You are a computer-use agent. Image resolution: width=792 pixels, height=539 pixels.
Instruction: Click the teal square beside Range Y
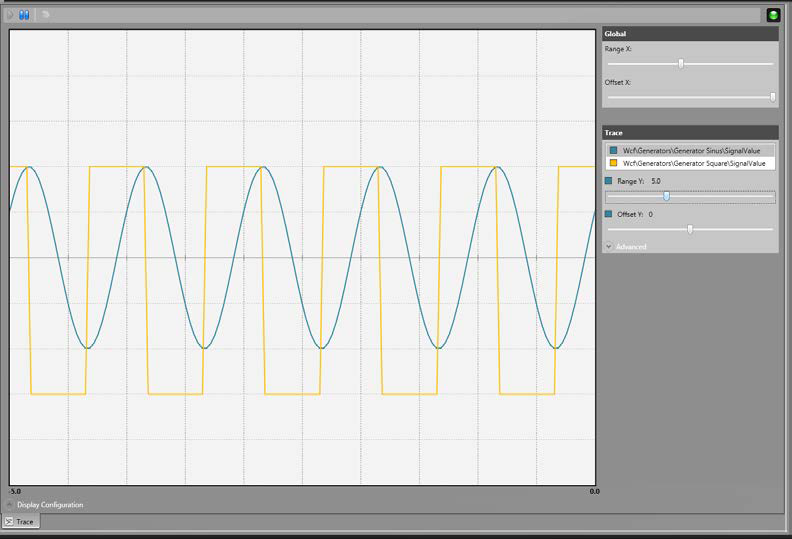tap(609, 181)
